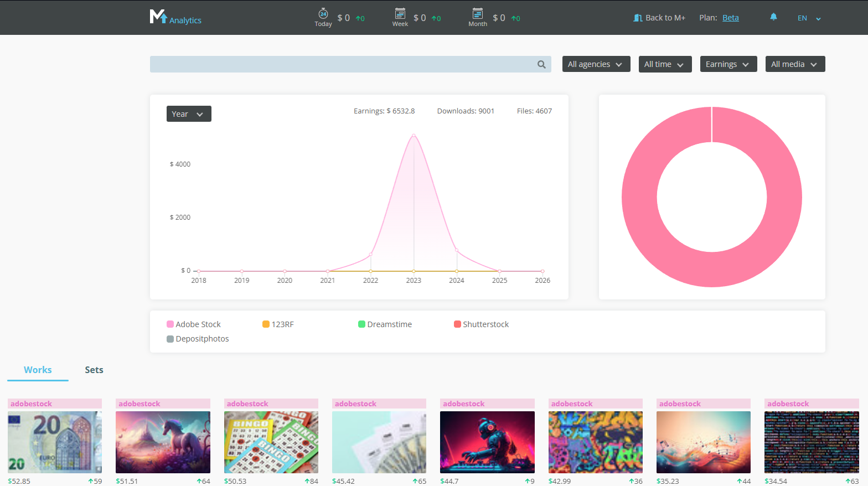Screen dimensions: 868x486
Task: Toggle Adobe Stock series in legend
Action: pos(194,324)
